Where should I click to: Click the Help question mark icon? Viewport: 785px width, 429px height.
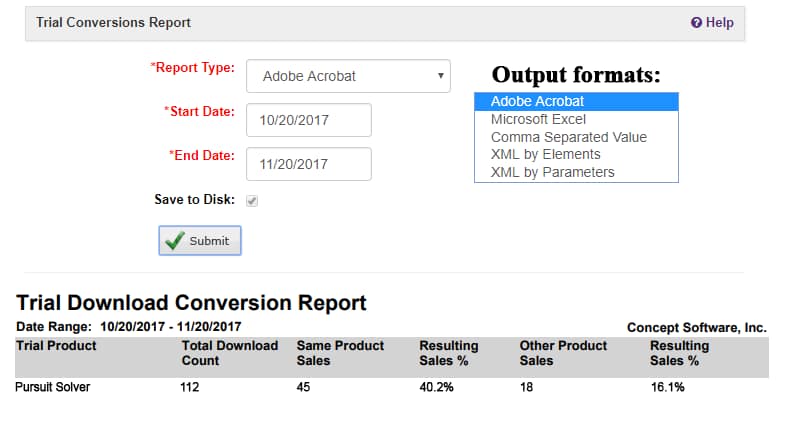click(696, 23)
